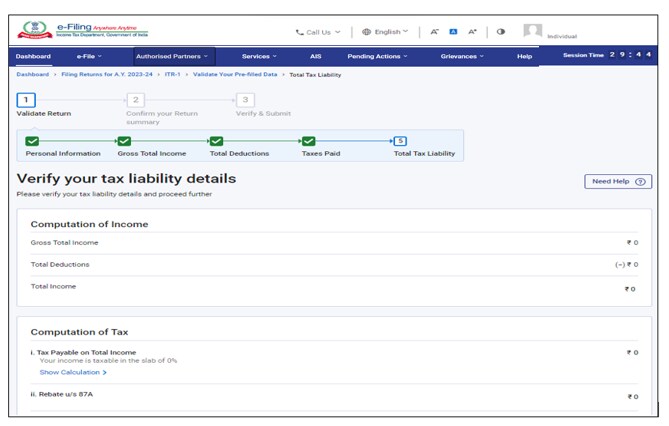This screenshot has height=426, width=669.
Task: Expand the Authorised Partners menu
Action: [x=172, y=57]
